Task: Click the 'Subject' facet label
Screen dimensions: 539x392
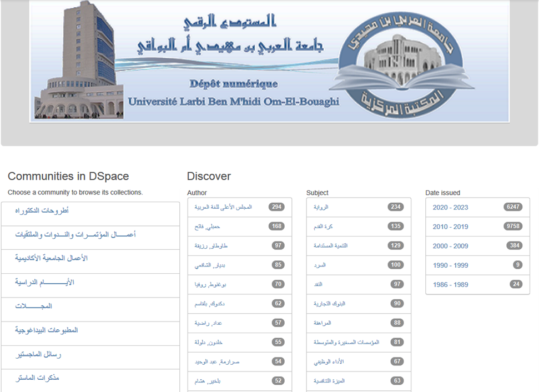Action: click(318, 193)
